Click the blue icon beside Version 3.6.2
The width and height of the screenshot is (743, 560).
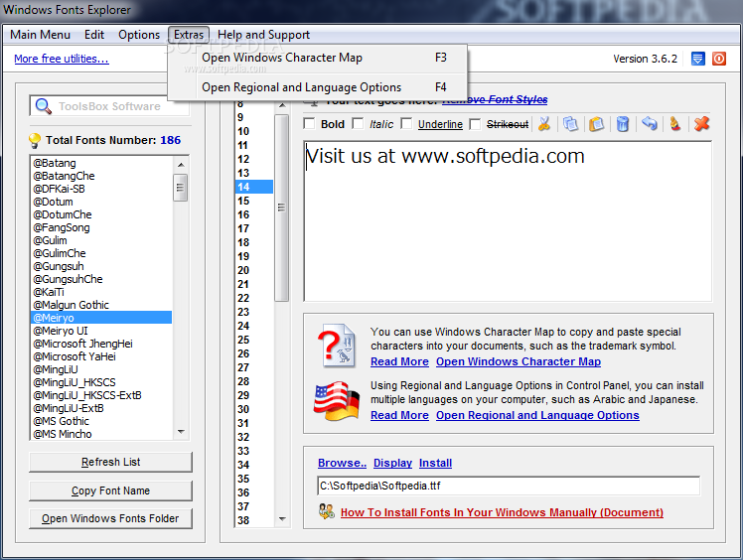point(698,59)
